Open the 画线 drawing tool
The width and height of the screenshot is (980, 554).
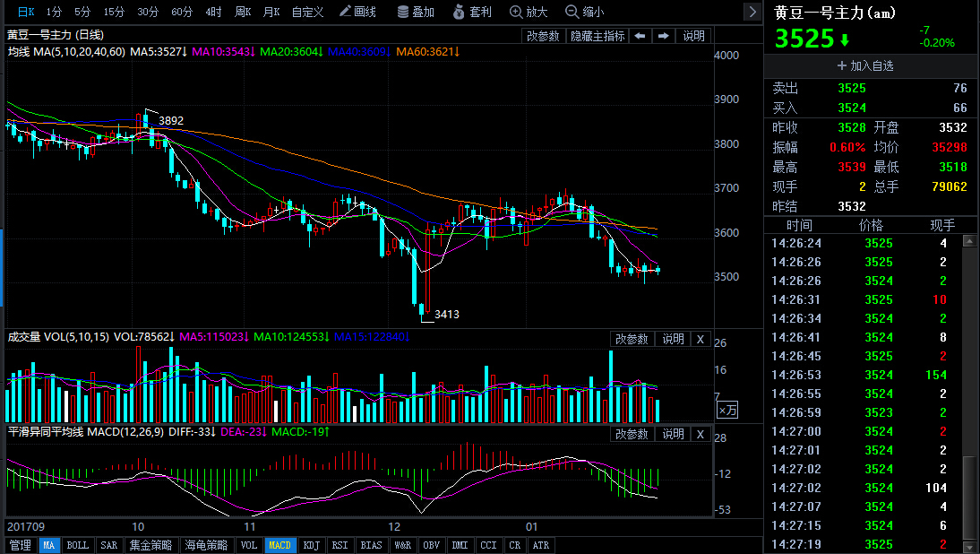(x=357, y=12)
